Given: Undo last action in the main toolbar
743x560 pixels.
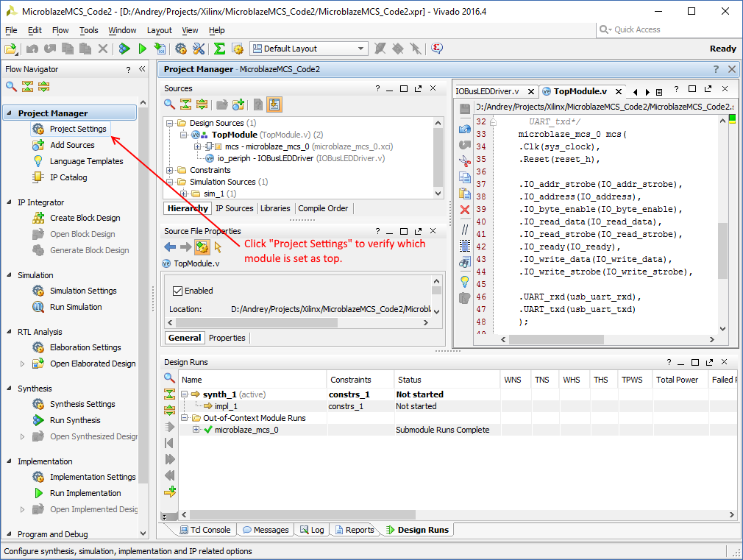Looking at the screenshot, I should tap(32, 48).
